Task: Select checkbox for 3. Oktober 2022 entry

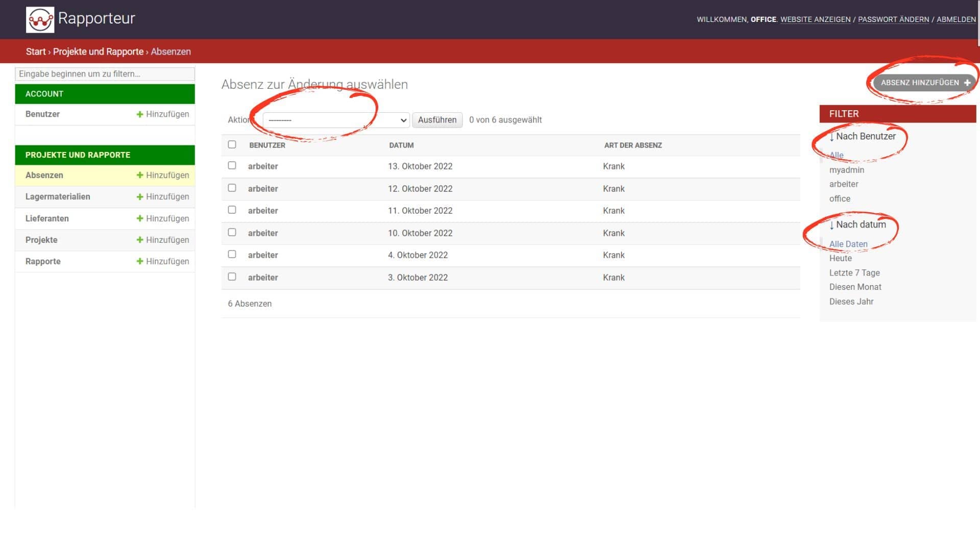Action: [x=232, y=277]
